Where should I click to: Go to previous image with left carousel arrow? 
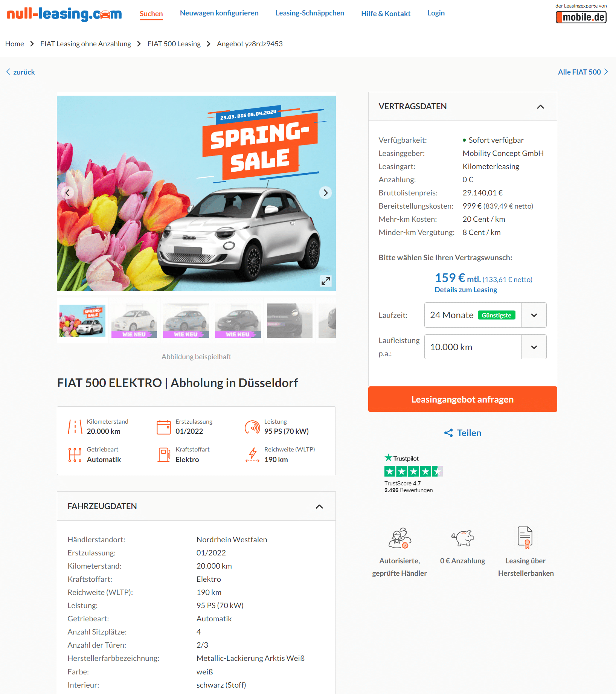pyautogui.click(x=67, y=193)
